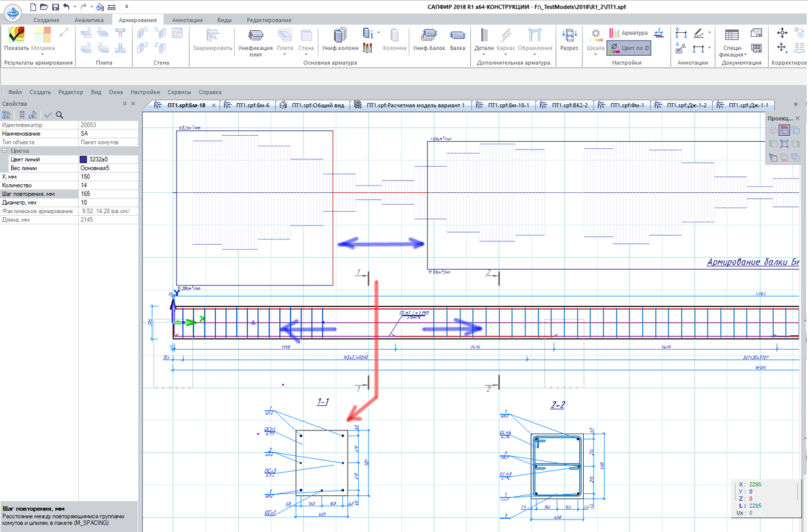Click the Цвет линий color swatch

(83, 159)
